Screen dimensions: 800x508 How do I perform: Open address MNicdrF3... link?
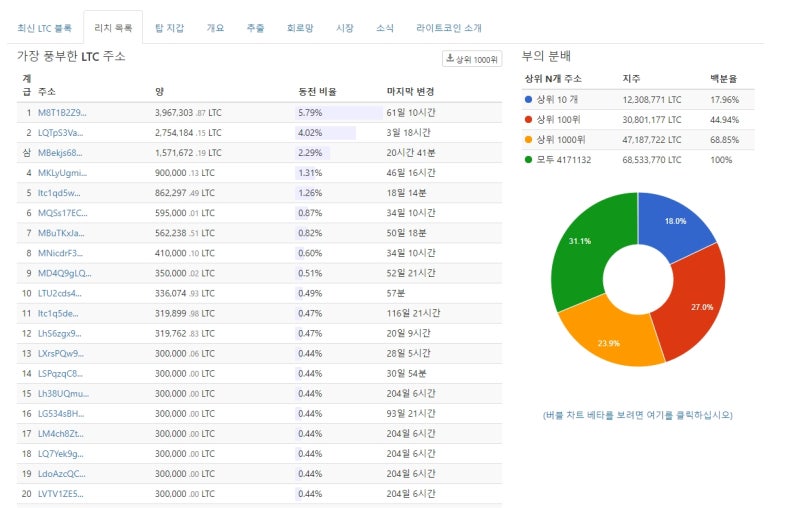[60, 253]
